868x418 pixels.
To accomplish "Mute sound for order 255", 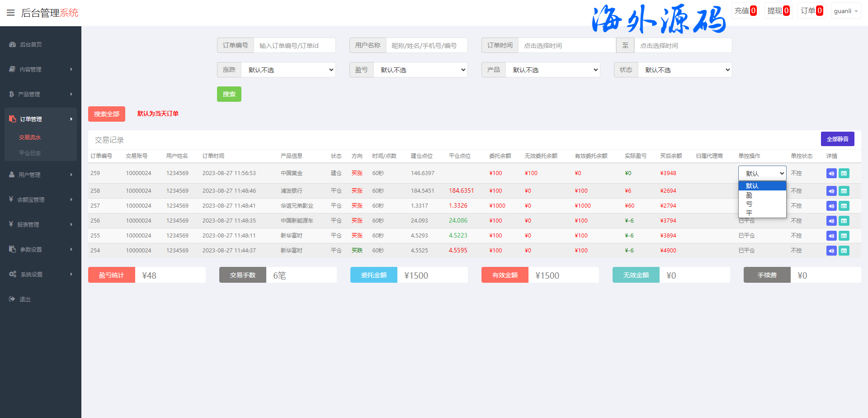I will [831, 236].
